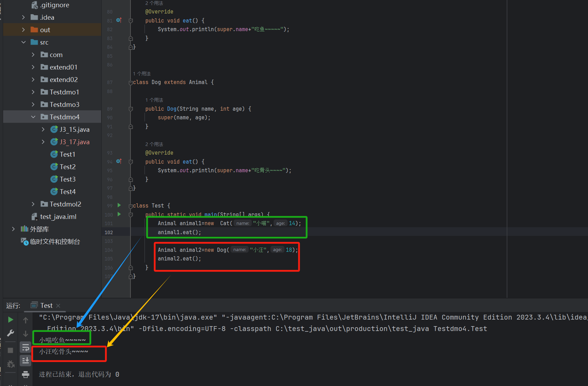Expand the .idea folder
Screen dimensions: 588x386
tap(23, 17)
